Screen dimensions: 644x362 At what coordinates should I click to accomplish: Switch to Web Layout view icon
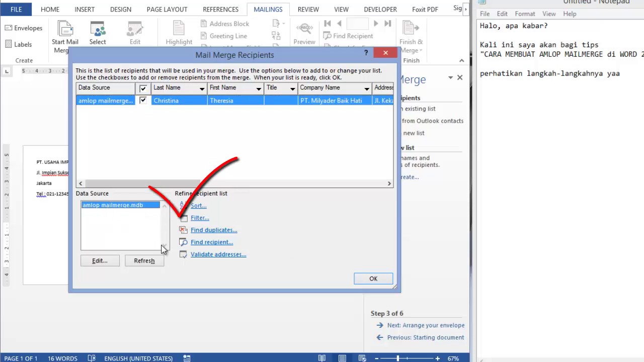point(361,358)
